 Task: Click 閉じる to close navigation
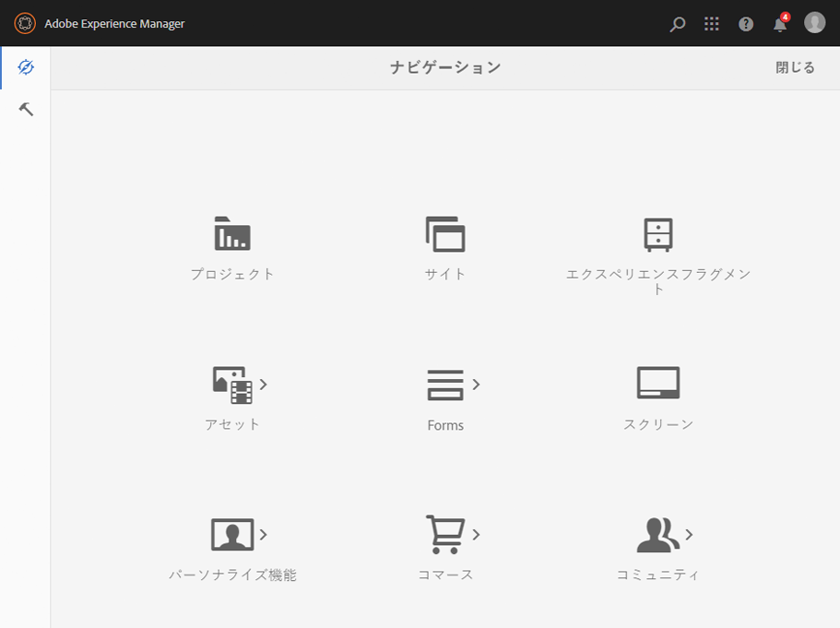(795, 67)
